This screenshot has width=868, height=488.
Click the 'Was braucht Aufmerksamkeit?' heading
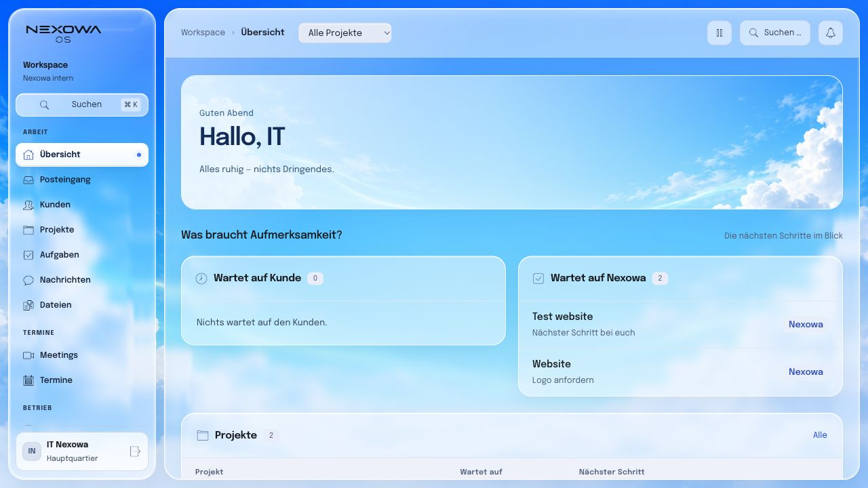click(262, 235)
